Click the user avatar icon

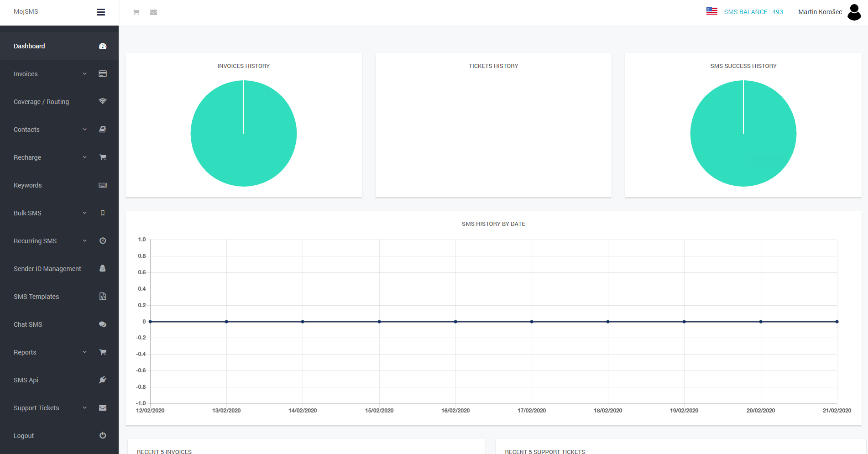coord(854,12)
